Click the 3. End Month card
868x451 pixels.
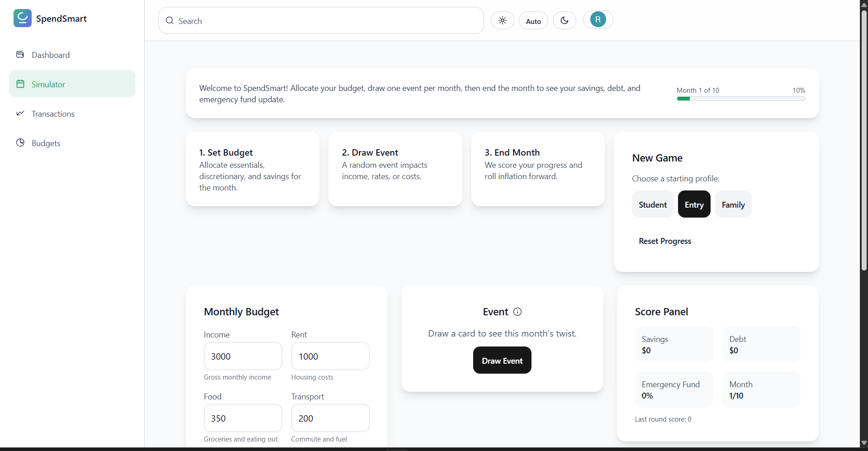538,169
